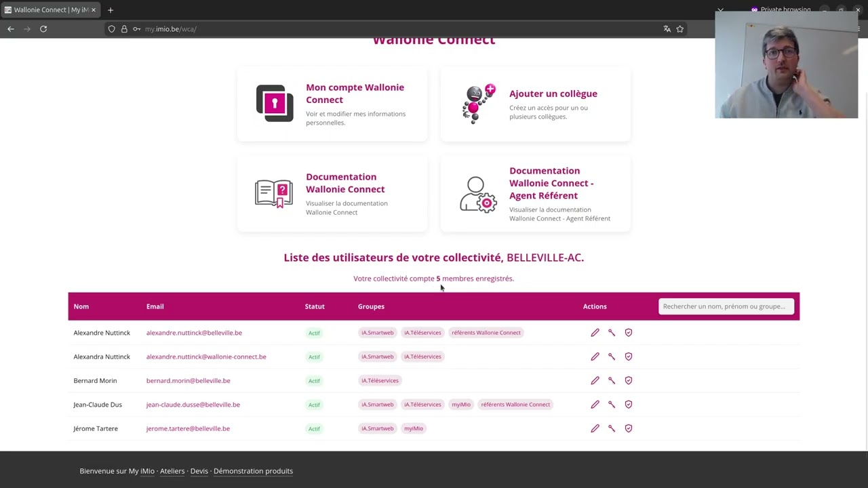Click email jean-claude.dusse@belleville.be
The image size is (868, 488).
coord(193,405)
